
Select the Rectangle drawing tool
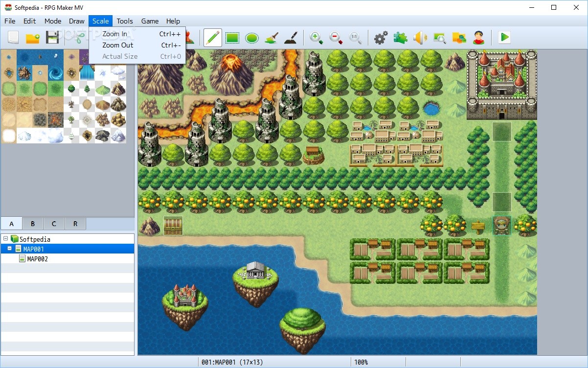tap(232, 38)
